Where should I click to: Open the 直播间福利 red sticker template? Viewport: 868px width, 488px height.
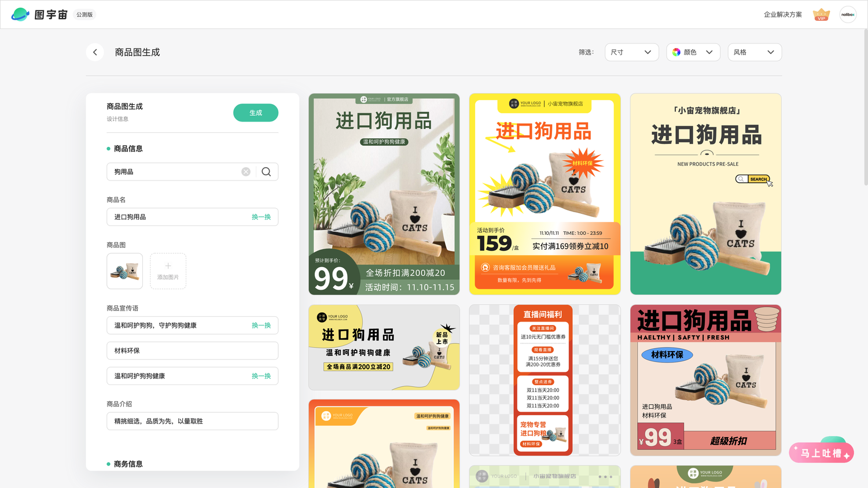tap(545, 380)
